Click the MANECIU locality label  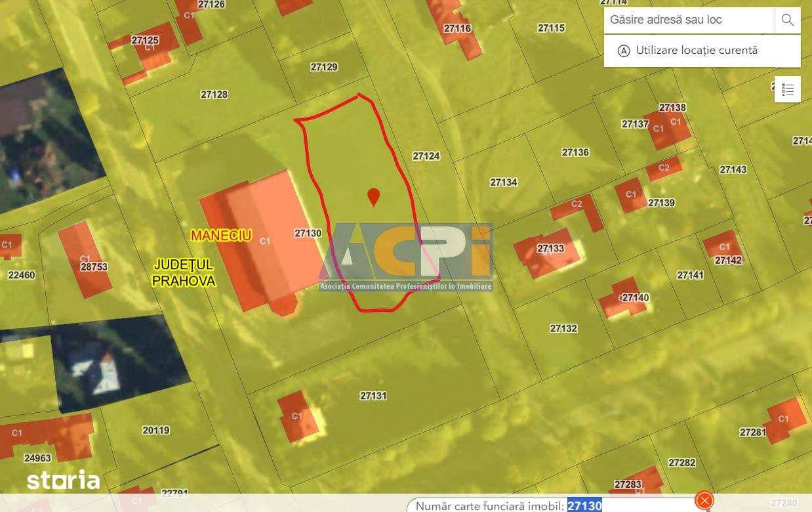click(221, 235)
